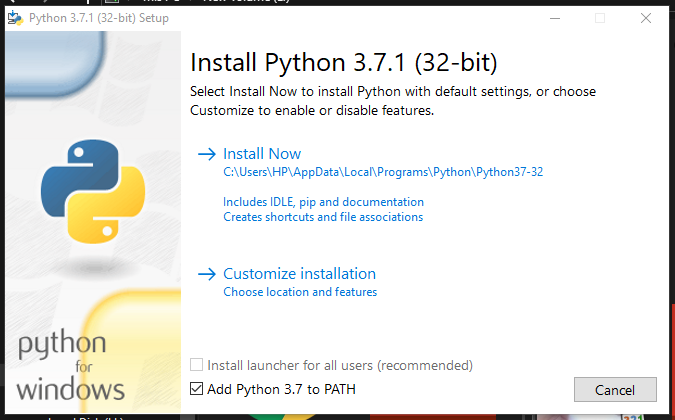Click the arrow icon beside Install Now
The image size is (675, 420).
tap(207, 154)
